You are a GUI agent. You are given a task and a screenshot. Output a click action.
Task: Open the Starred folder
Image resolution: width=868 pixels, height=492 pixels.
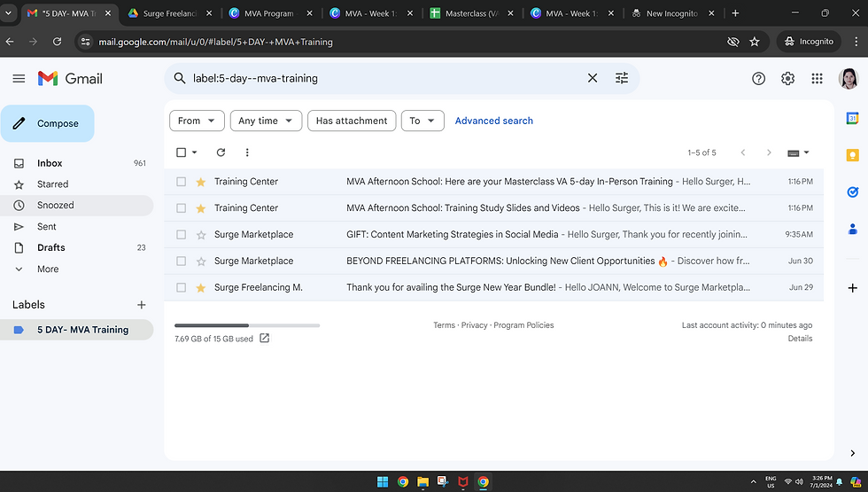77,184
